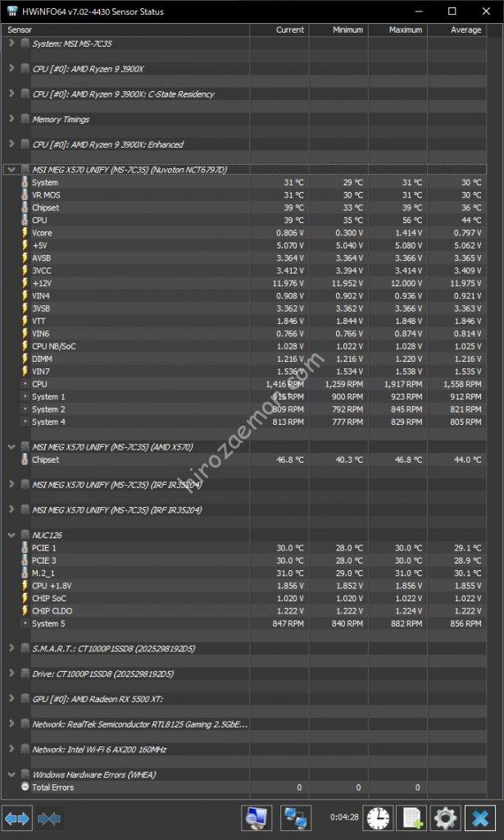Viewport: 504px width, 840px height.
Task: Click the thermometer icon beside M.2_1
Action: (x=25, y=573)
